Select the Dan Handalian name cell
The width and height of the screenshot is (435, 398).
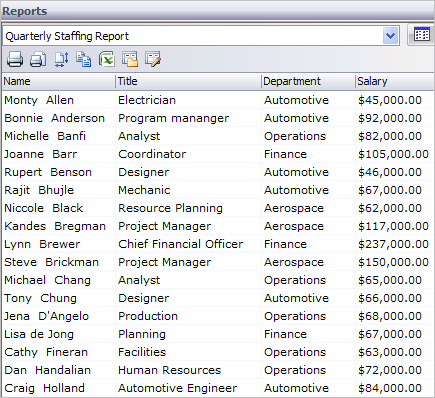click(59, 370)
